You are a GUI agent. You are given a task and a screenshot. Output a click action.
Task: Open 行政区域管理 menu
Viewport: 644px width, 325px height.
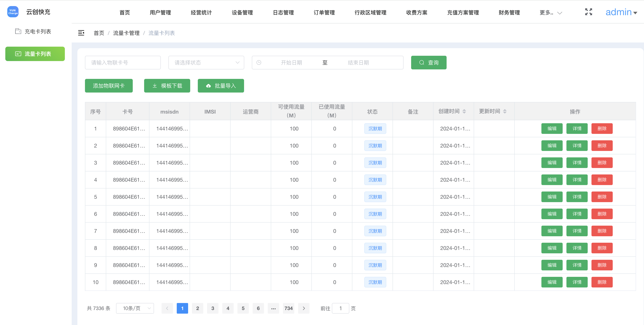point(371,13)
